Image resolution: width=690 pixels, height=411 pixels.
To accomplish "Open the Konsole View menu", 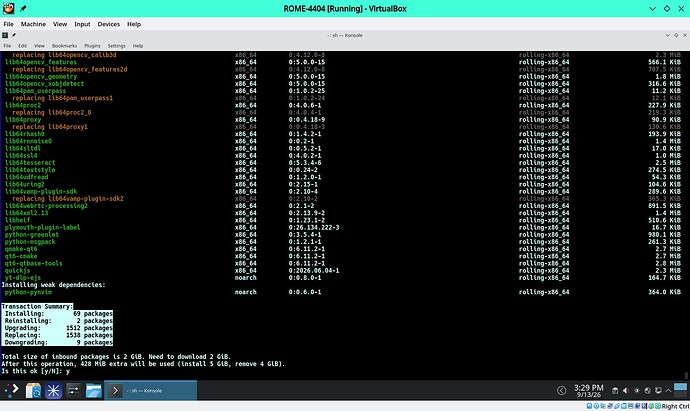I will 39,46.
